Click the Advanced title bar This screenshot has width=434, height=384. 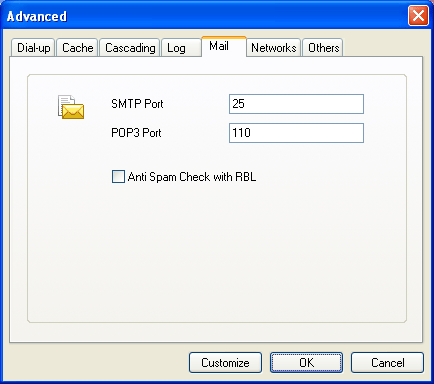point(203,16)
